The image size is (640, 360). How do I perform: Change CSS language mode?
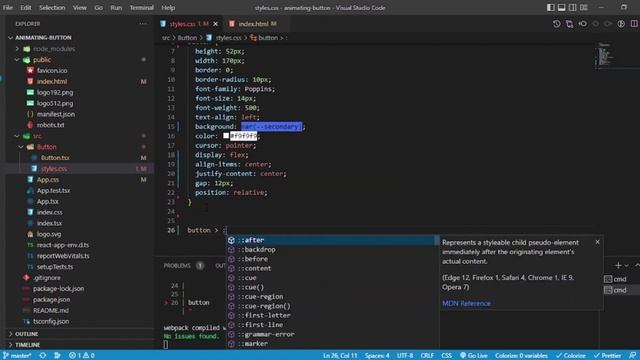447,356
